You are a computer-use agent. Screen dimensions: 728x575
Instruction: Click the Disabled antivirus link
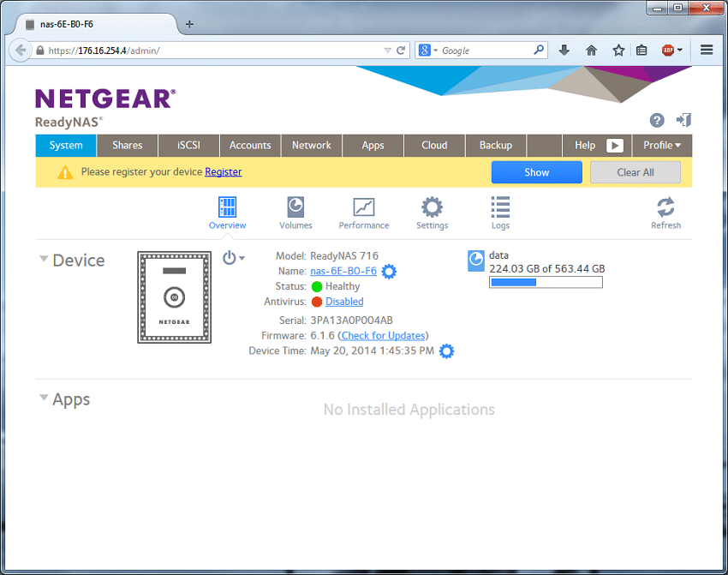(x=344, y=302)
